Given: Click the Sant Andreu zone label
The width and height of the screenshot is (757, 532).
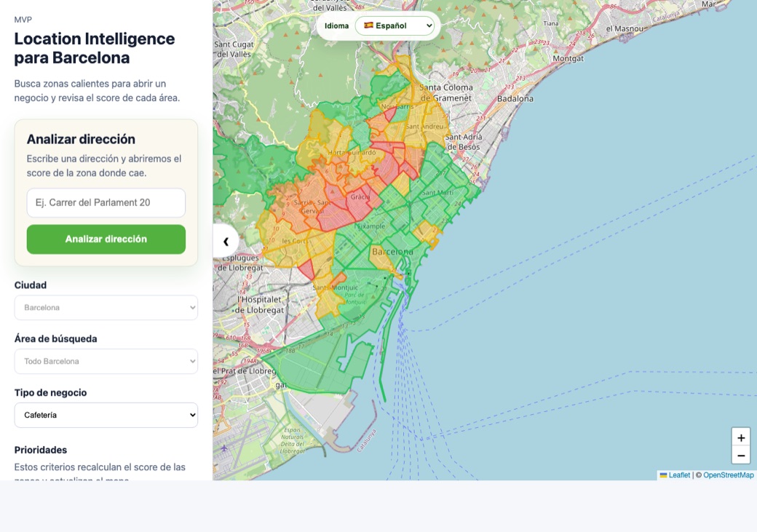Looking at the screenshot, I should 424,127.
